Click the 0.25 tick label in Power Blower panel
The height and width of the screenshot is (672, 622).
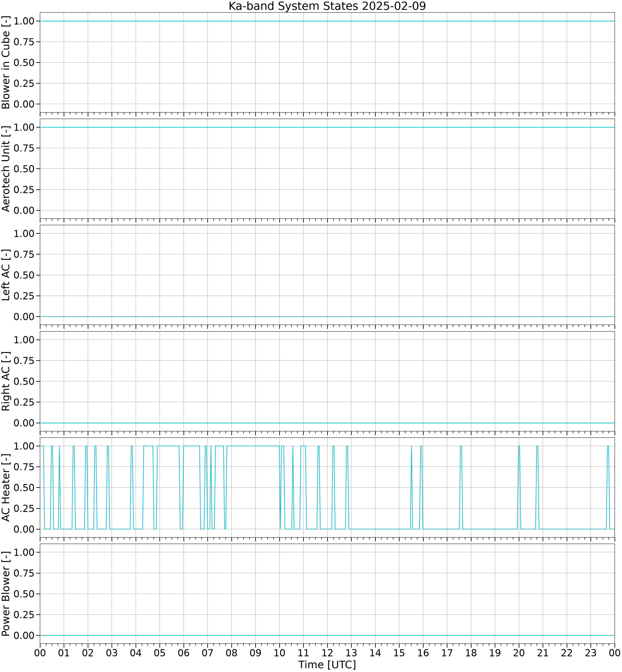coord(24,615)
